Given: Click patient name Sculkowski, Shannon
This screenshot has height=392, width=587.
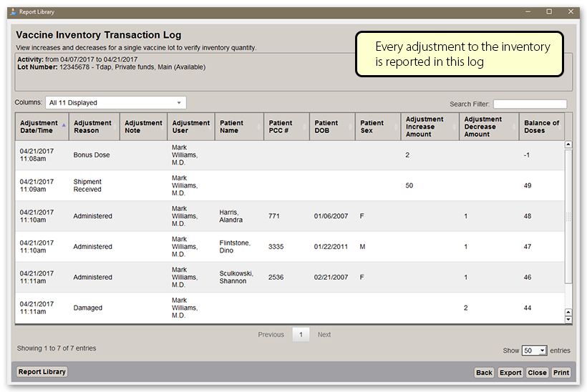Looking at the screenshot, I should [x=236, y=277].
